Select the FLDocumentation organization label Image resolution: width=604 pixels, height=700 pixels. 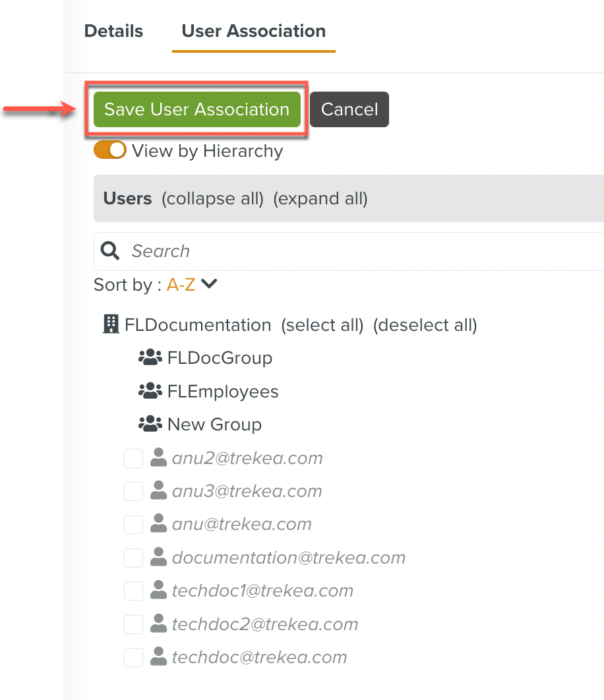[198, 325]
